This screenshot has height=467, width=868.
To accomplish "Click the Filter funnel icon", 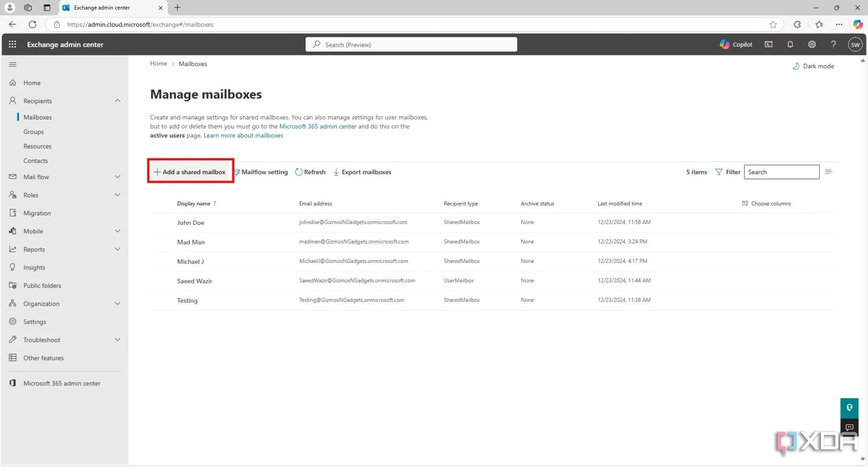I will point(719,172).
